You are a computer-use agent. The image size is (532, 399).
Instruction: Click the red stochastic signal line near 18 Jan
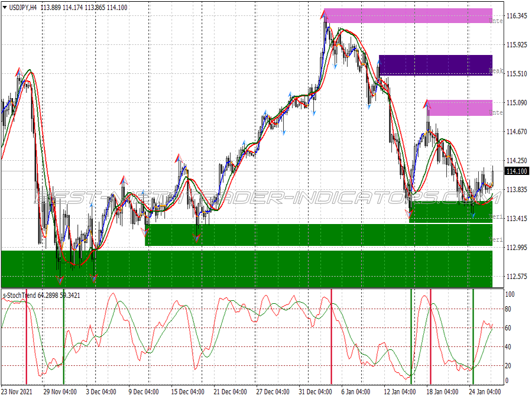tap(430, 336)
